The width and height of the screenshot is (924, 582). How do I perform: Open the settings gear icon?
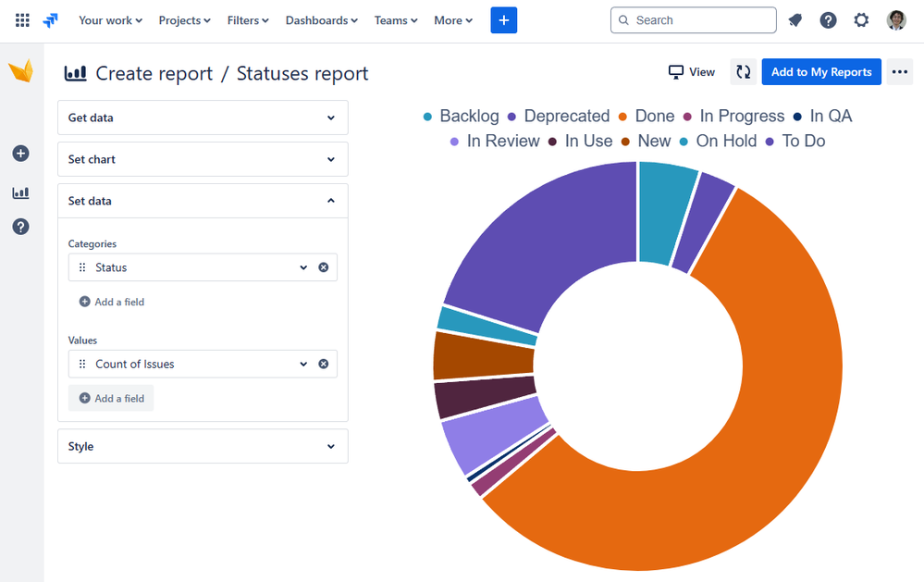(861, 20)
